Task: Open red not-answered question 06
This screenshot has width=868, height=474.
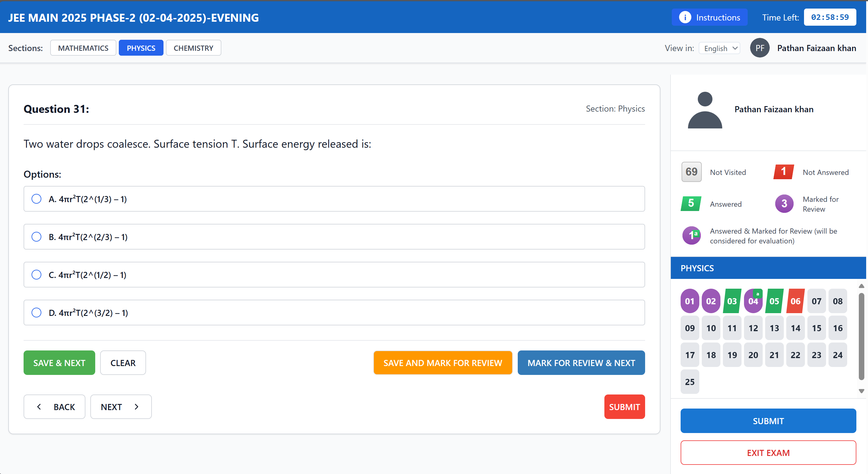Action: (x=795, y=301)
